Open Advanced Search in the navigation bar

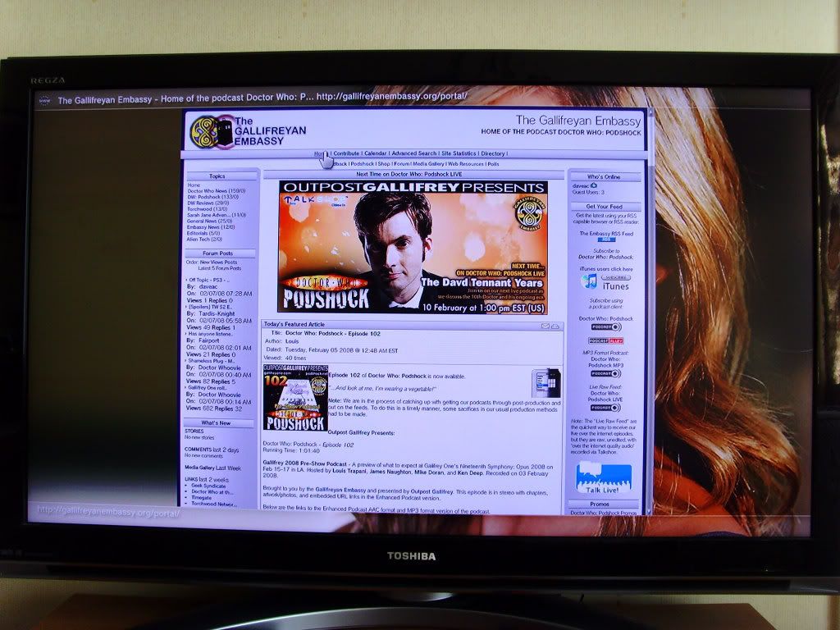click(x=414, y=153)
